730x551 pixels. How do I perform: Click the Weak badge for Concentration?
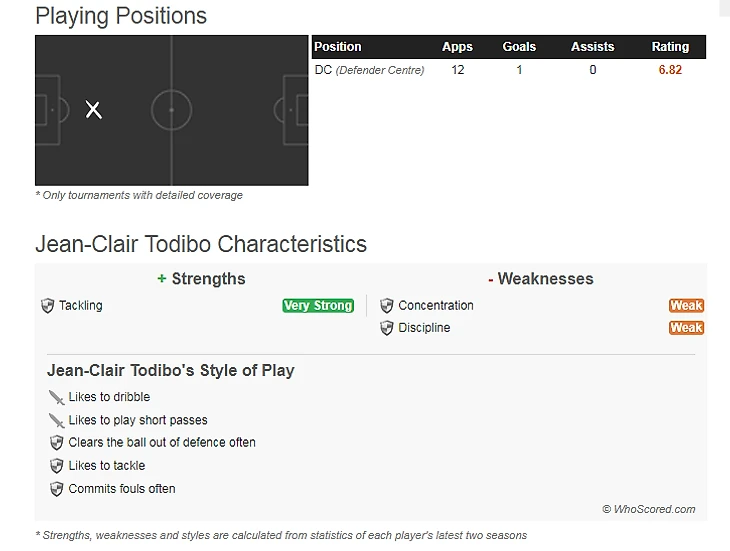686,306
